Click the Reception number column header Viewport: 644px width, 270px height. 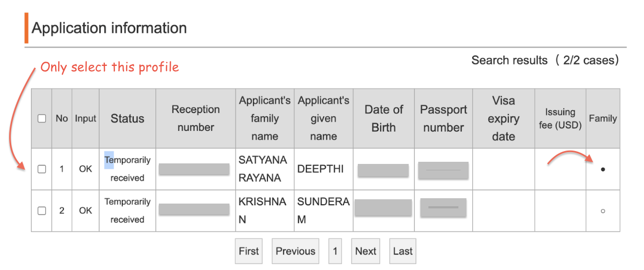click(x=196, y=118)
